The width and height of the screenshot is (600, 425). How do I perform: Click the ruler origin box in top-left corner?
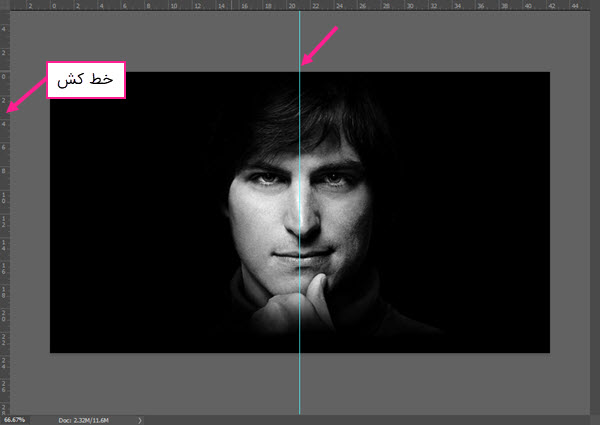5,5
